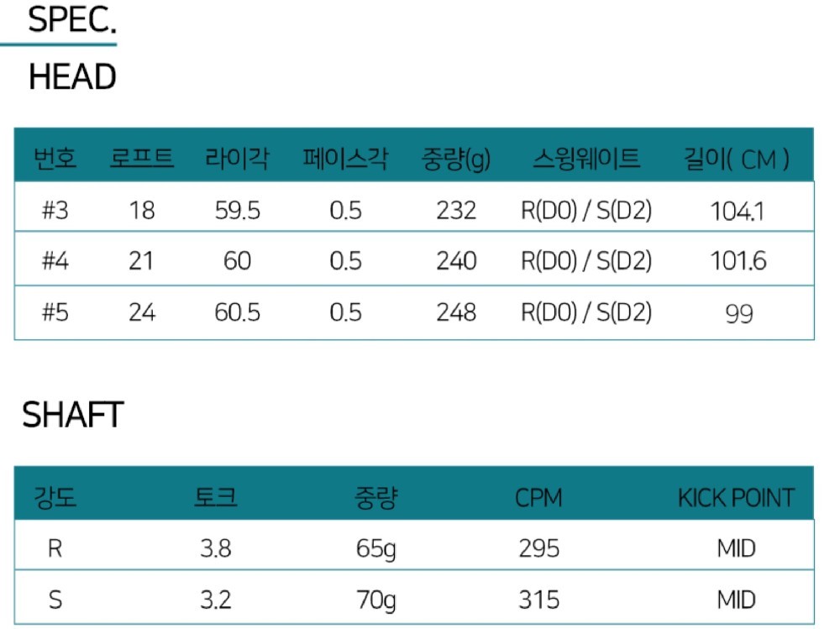Click the CPM value 295
The height and width of the screenshot is (629, 840).
[x=539, y=548]
